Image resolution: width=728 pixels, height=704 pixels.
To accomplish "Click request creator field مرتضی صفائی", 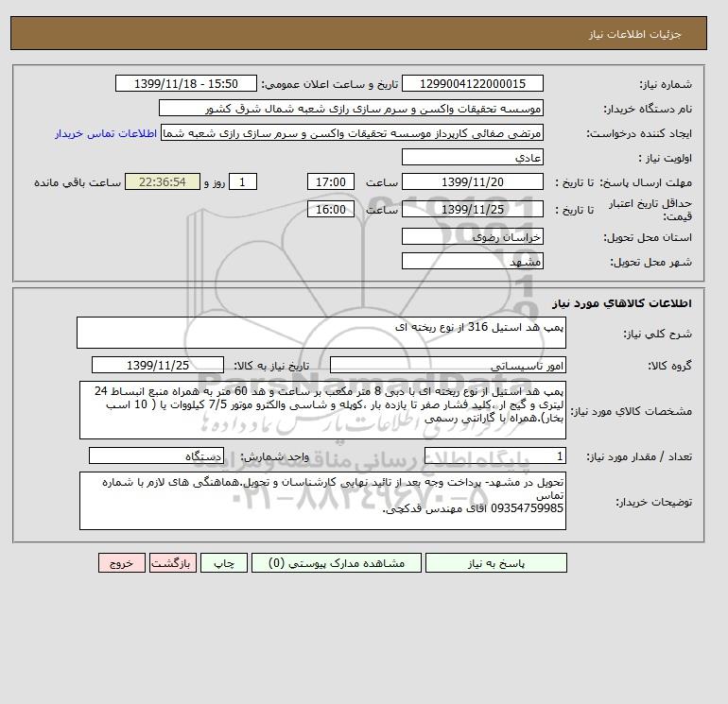I will [352, 133].
